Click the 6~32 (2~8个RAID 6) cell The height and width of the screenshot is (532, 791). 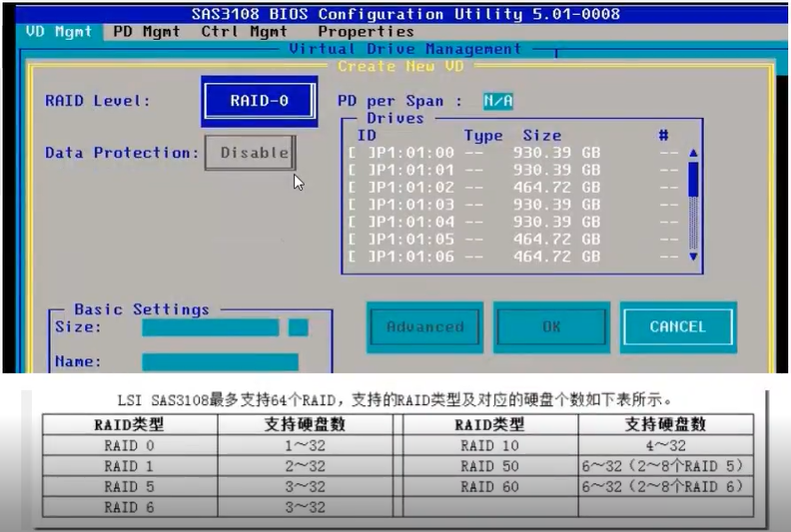click(666, 487)
